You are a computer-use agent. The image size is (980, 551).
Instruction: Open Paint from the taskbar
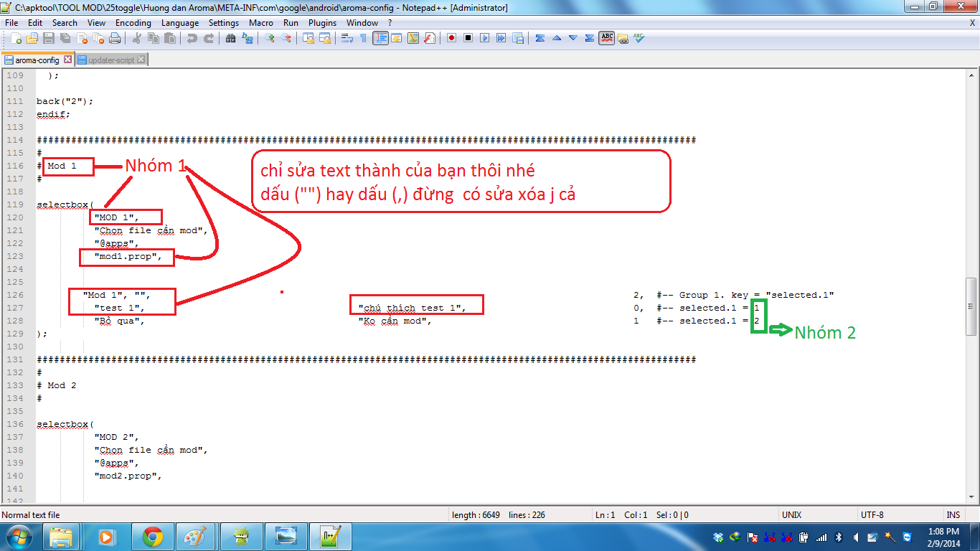click(196, 536)
